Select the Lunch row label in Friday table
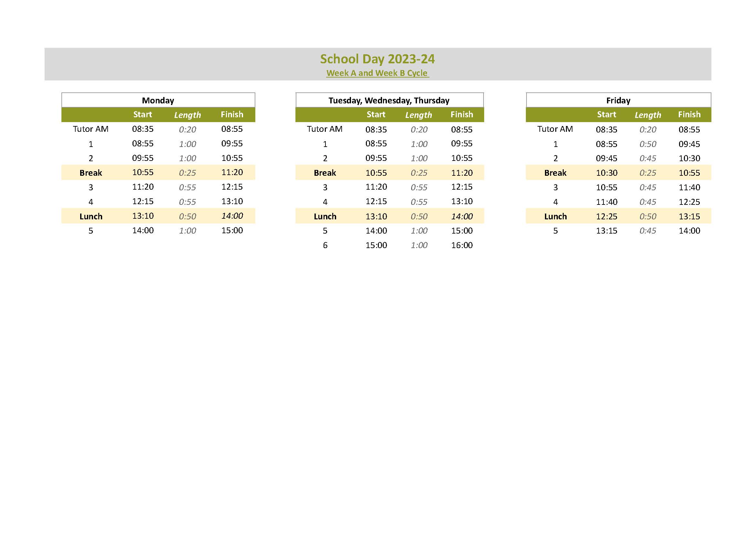 pos(555,216)
